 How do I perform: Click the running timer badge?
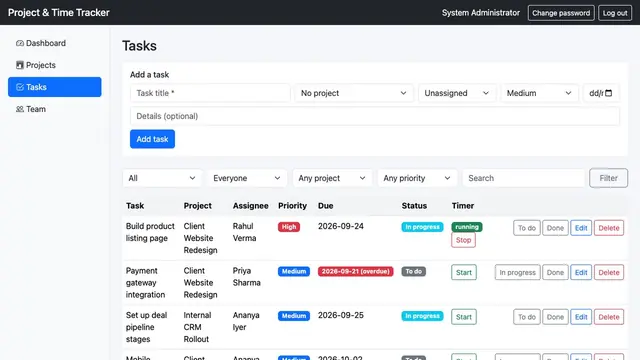467,227
